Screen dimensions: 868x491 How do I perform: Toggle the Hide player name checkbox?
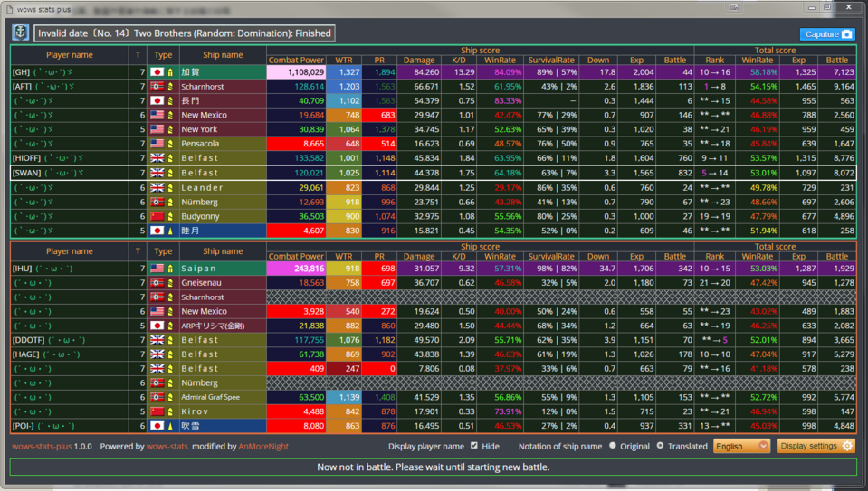click(474, 445)
